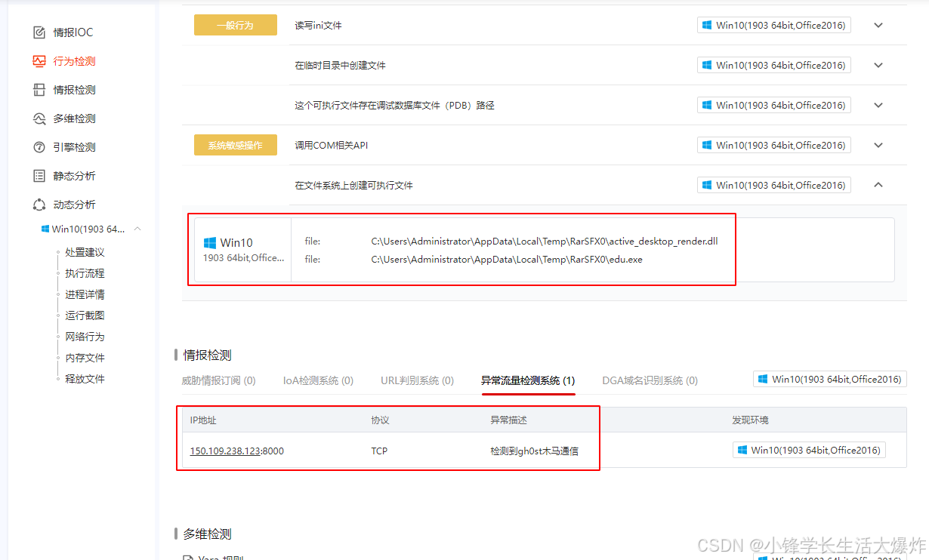Click Win10 environment button in 在临时目录中创建文件 row
Screen dimensions: 929x560
tap(774, 65)
